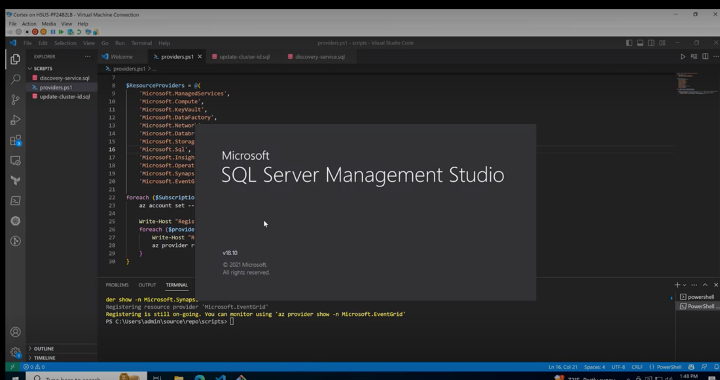
Task: Open the Hyper-V Action menu
Action: click(x=28, y=24)
